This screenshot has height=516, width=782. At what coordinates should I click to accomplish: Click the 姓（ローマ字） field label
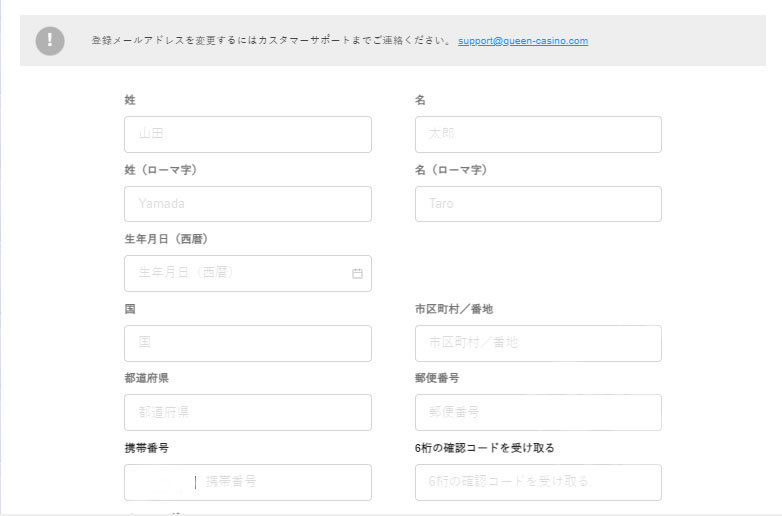161,170
